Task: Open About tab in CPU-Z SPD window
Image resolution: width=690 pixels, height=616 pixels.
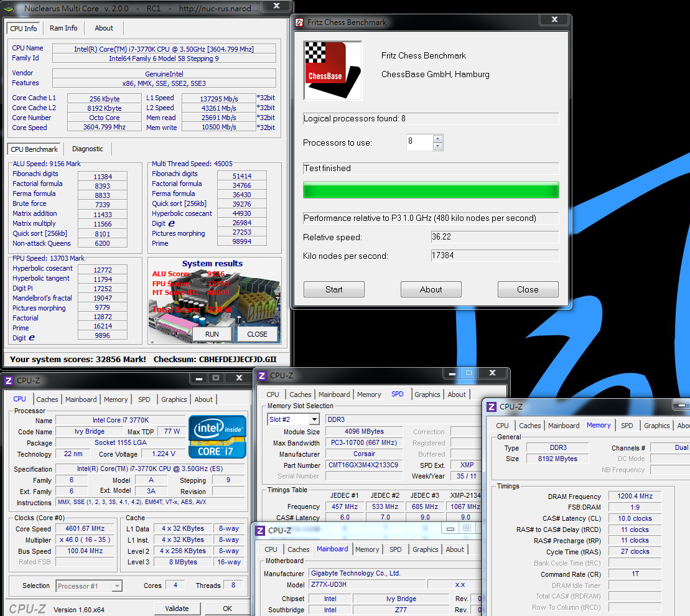Action: 457,394
